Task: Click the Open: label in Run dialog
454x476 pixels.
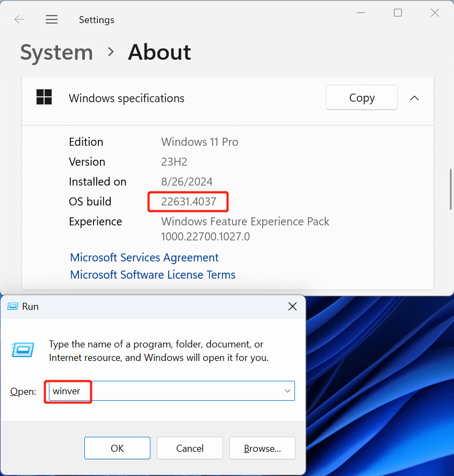Action: click(x=23, y=392)
